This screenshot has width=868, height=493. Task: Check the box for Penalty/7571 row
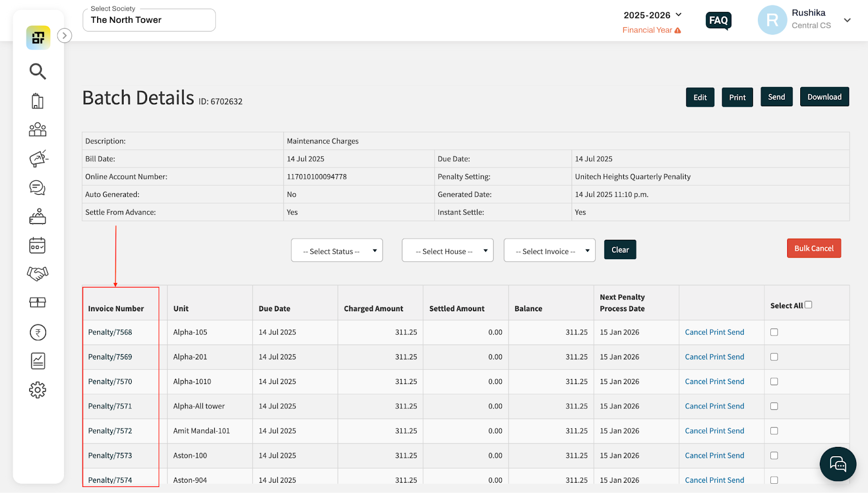point(774,406)
